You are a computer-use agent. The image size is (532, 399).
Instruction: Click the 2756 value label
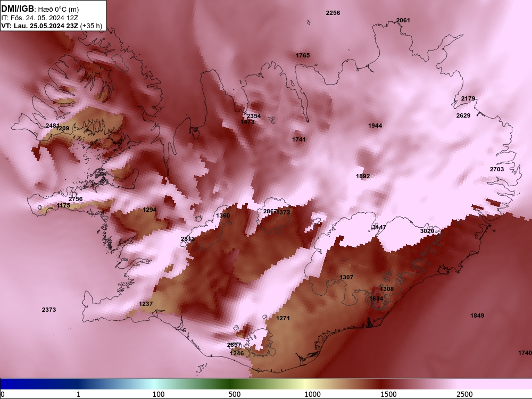(76, 199)
